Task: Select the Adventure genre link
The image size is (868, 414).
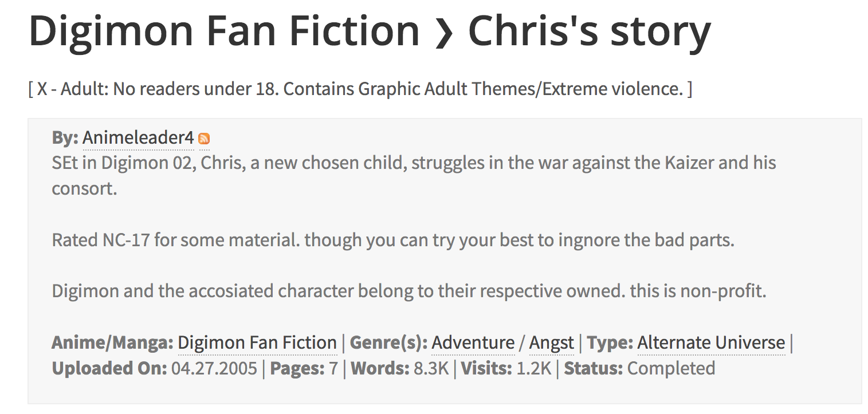Action: click(473, 342)
